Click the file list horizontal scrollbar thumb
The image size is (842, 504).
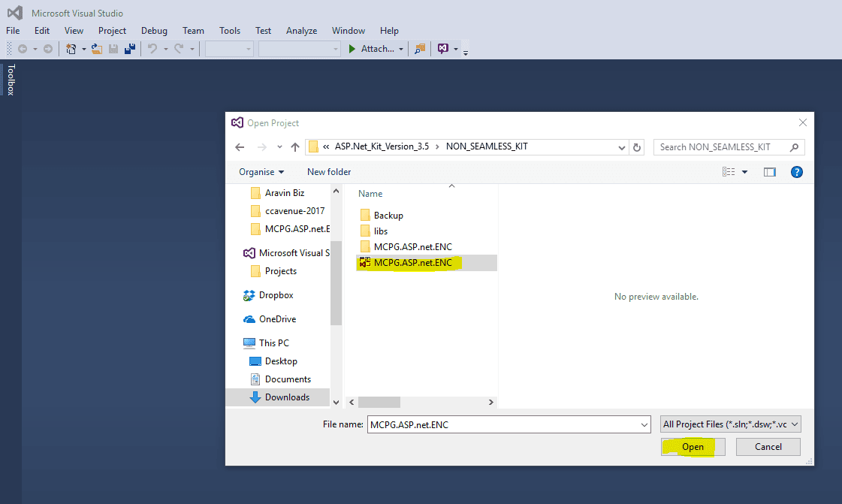tap(379, 402)
